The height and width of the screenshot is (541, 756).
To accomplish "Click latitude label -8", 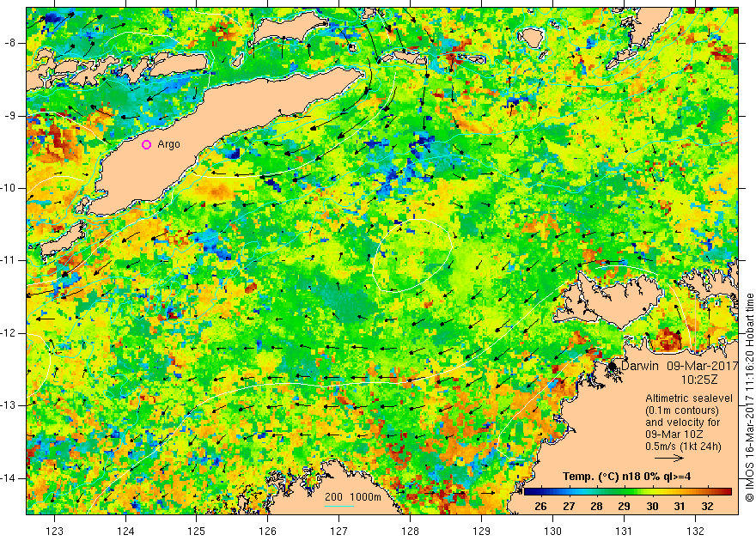I will pos(9,43).
